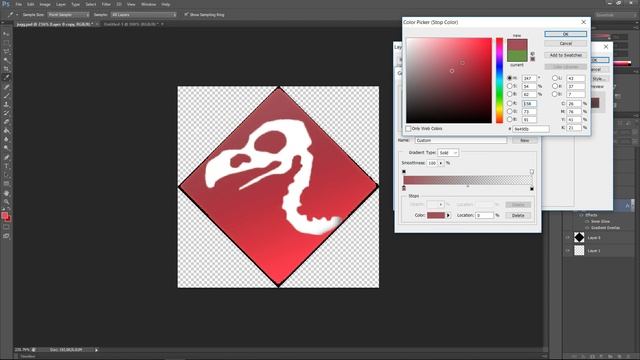The height and width of the screenshot is (360, 640).
Task: Open the Gradient Type dropdown
Action: click(x=448, y=153)
